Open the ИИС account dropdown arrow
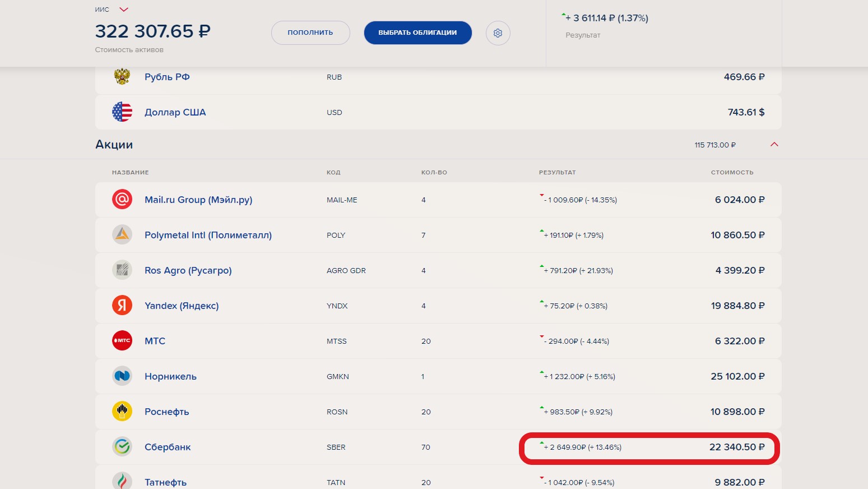The width and height of the screenshot is (868, 489). pyautogui.click(x=124, y=10)
